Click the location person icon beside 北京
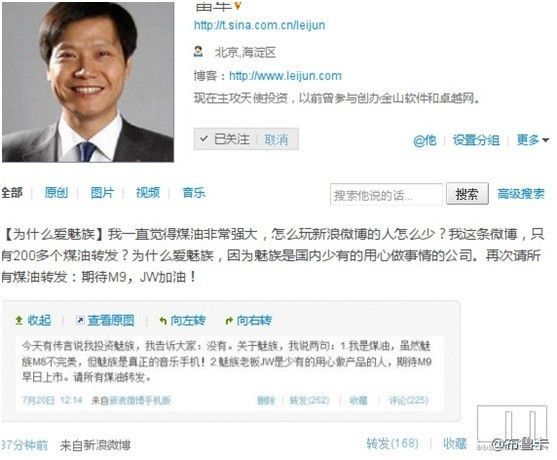The height and width of the screenshot is (460, 557). click(x=198, y=52)
